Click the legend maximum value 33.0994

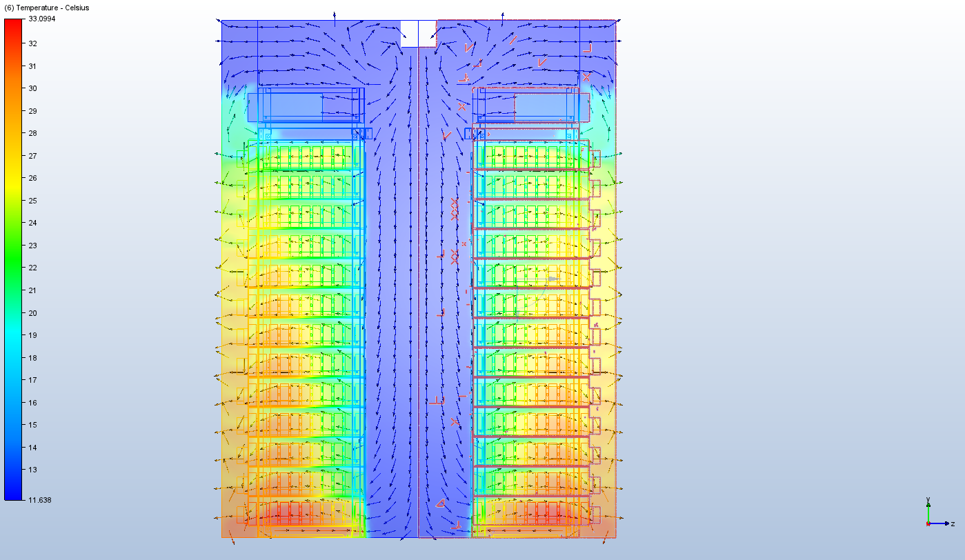pos(42,19)
